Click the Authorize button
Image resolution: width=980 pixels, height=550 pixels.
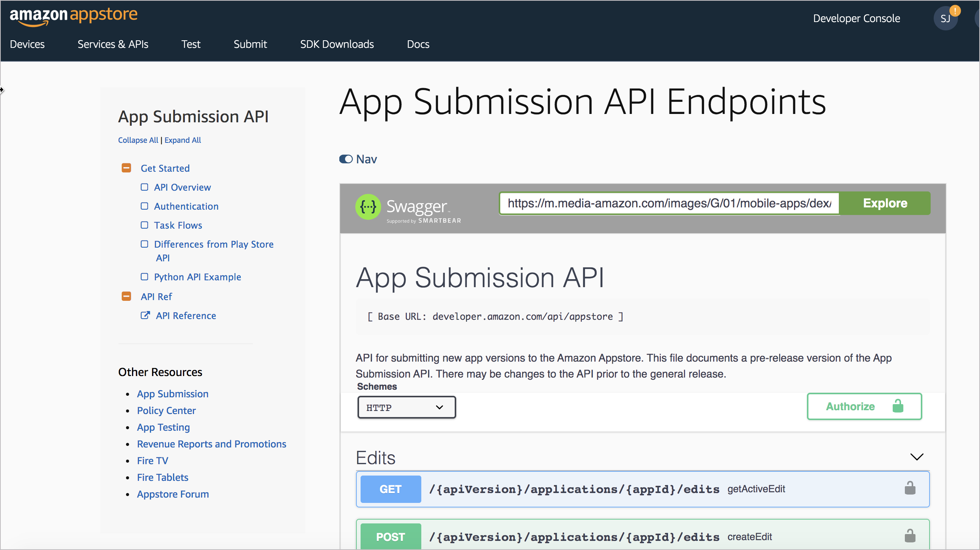click(864, 406)
